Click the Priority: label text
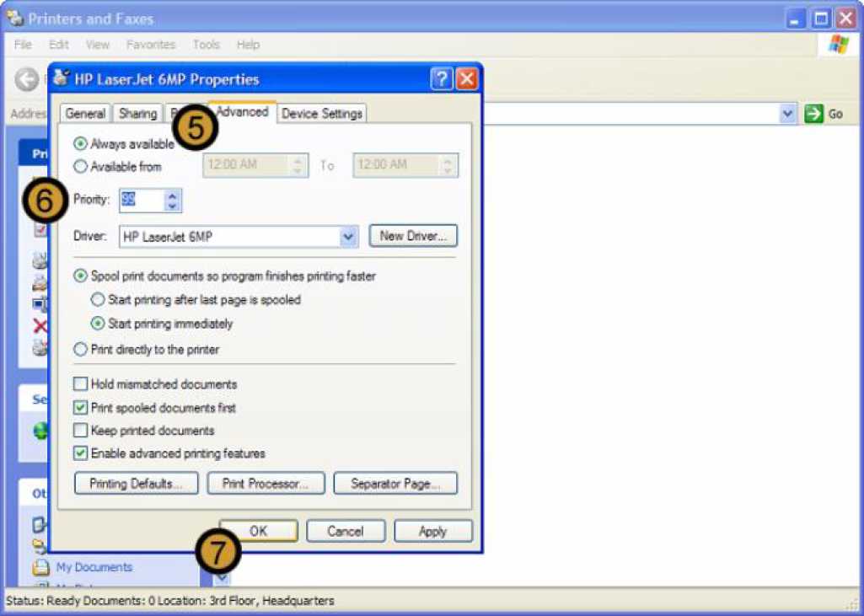The height and width of the screenshot is (616, 864). click(92, 200)
